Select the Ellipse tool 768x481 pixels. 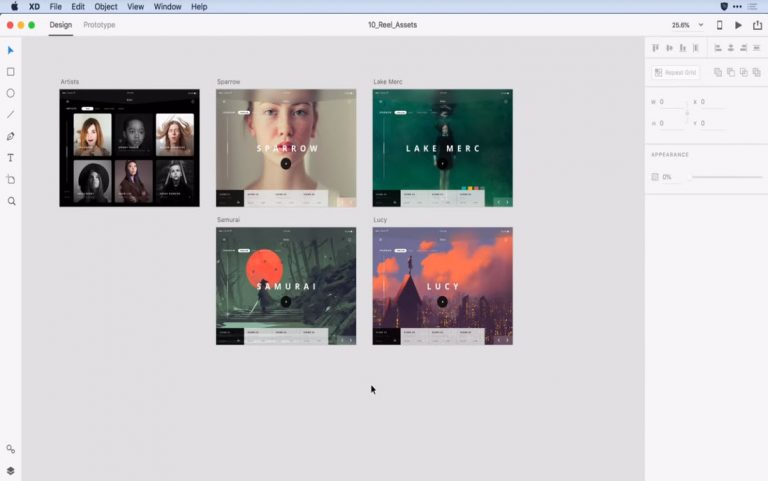pyautogui.click(x=11, y=93)
